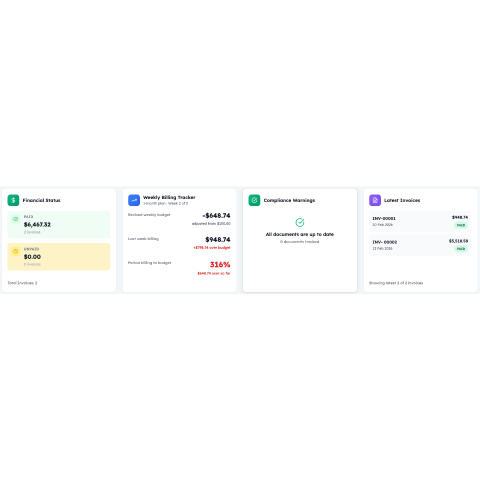Viewport: 480px width, 480px height.
Task: Click the Paid amount $6,467.32
Action: (x=37, y=225)
